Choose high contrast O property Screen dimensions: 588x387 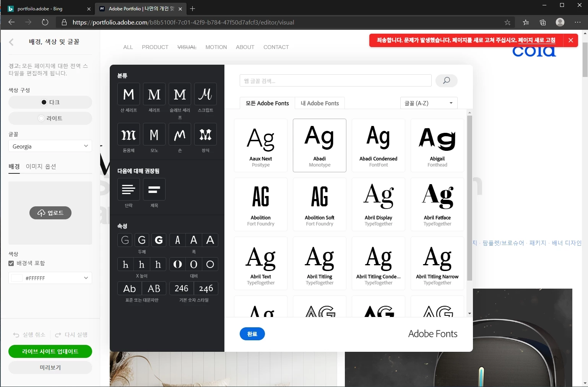pyautogui.click(x=177, y=264)
